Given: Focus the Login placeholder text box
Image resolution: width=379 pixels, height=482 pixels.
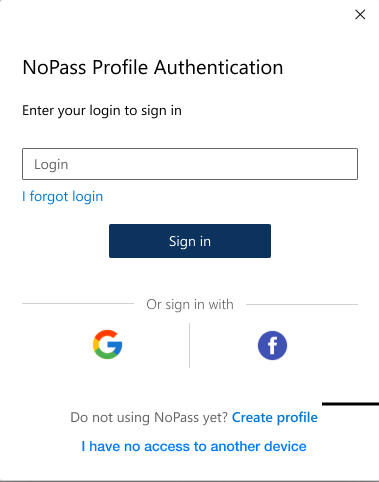Looking at the screenshot, I should pyautogui.click(x=190, y=164).
